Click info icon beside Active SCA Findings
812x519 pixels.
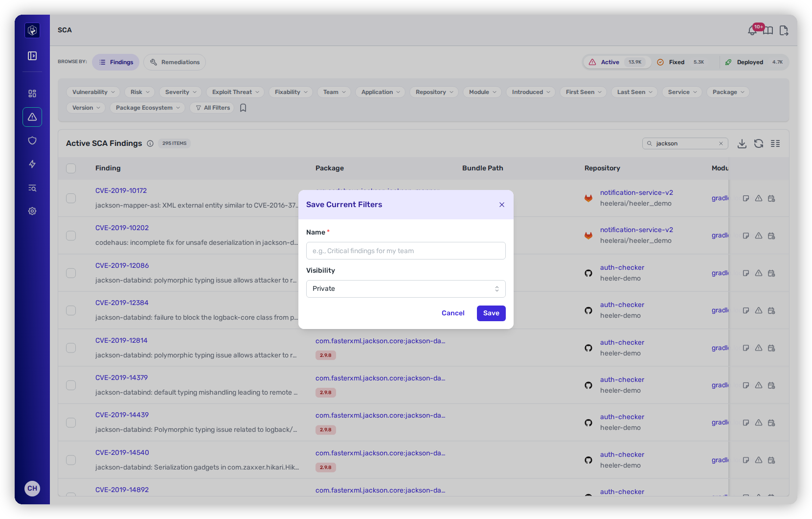tap(150, 143)
